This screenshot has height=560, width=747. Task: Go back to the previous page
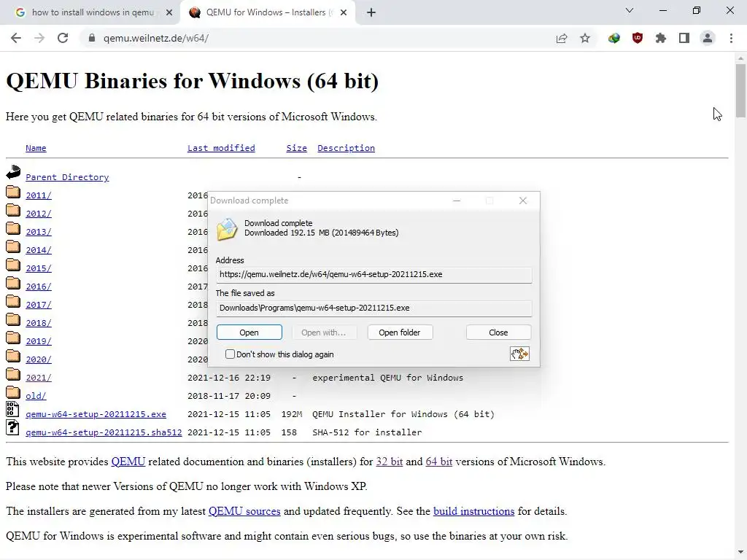tap(16, 38)
